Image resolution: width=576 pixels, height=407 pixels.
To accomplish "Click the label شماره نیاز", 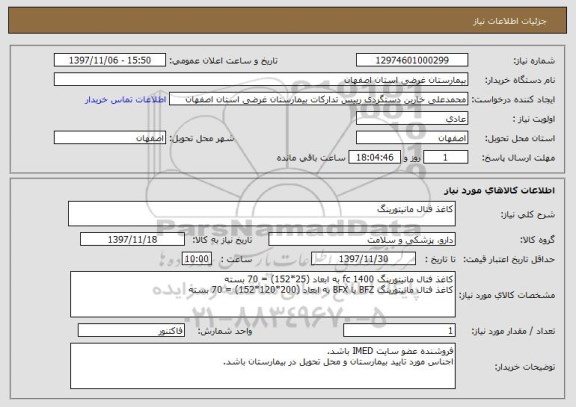I will tap(534, 61).
